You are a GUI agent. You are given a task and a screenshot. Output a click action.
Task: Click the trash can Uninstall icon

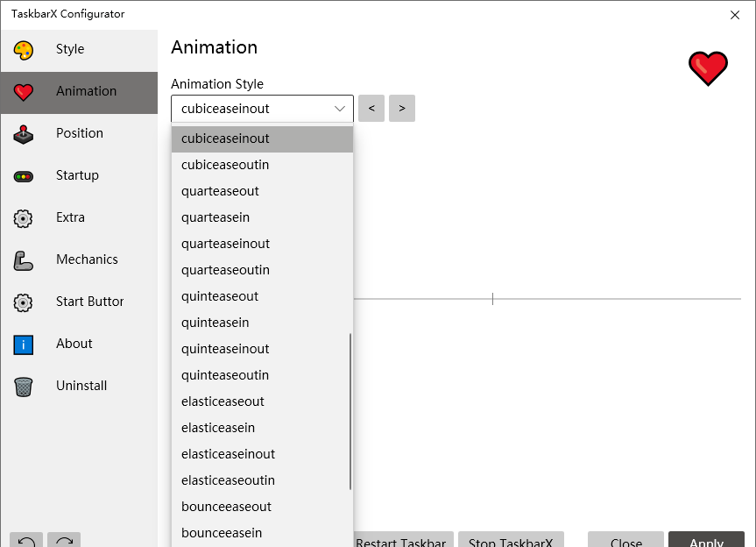pyautogui.click(x=23, y=387)
